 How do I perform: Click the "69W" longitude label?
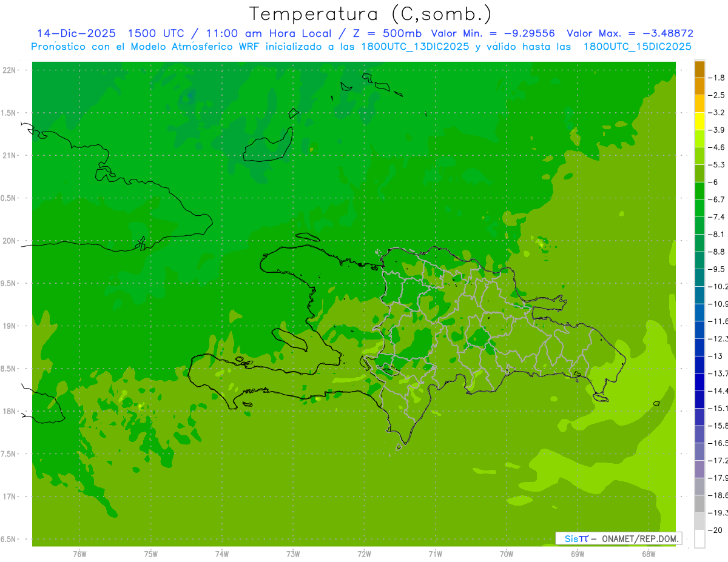[x=578, y=554]
